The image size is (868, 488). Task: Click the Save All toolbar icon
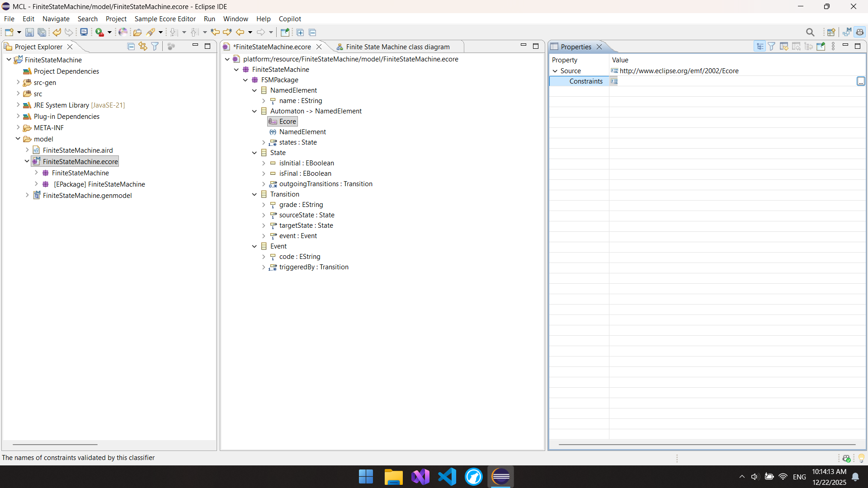click(42, 32)
